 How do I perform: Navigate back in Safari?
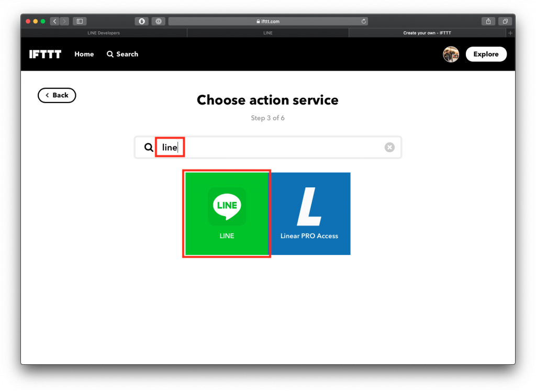coord(54,21)
